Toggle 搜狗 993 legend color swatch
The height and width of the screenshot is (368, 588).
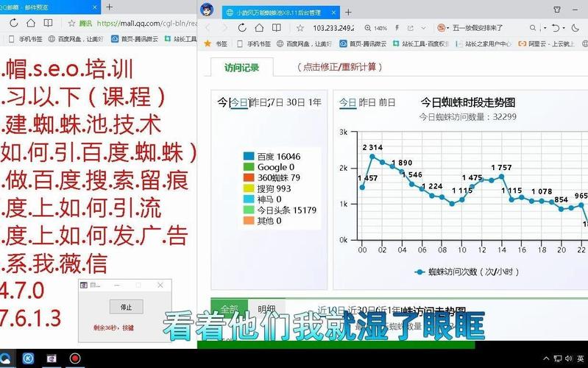coord(249,188)
